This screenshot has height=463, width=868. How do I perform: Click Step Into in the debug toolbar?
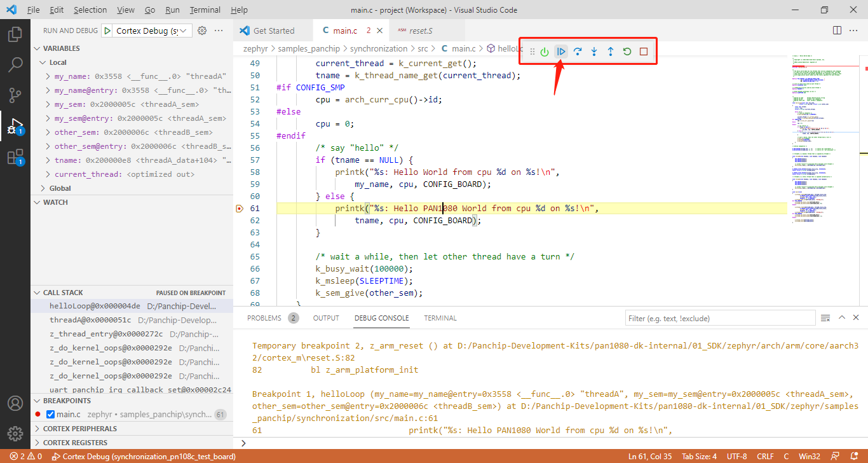[x=594, y=52]
